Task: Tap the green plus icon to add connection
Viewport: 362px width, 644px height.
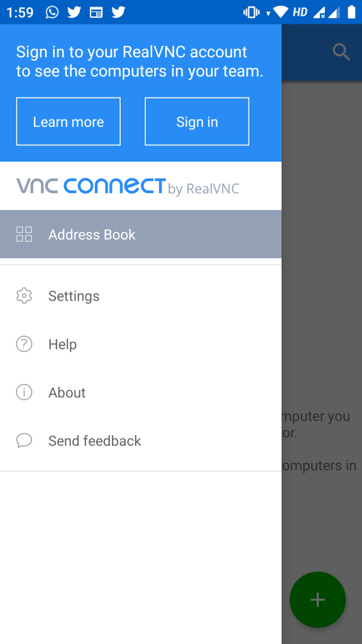Action: click(317, 599)
